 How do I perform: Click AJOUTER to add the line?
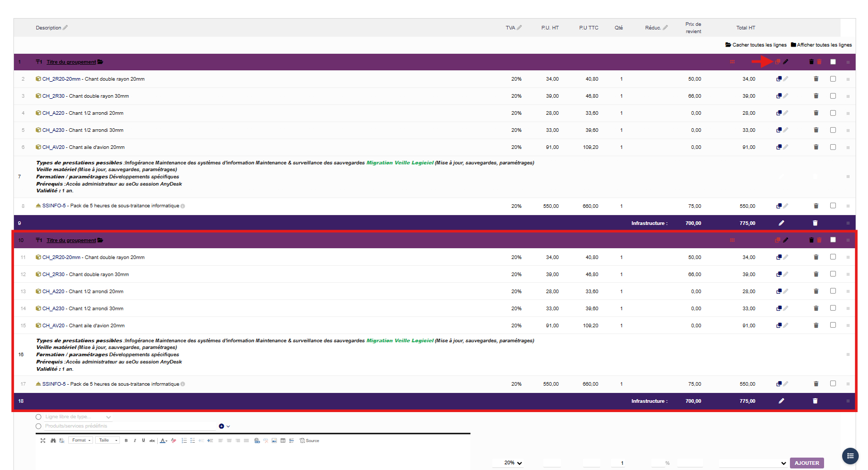tap(806, 463)
